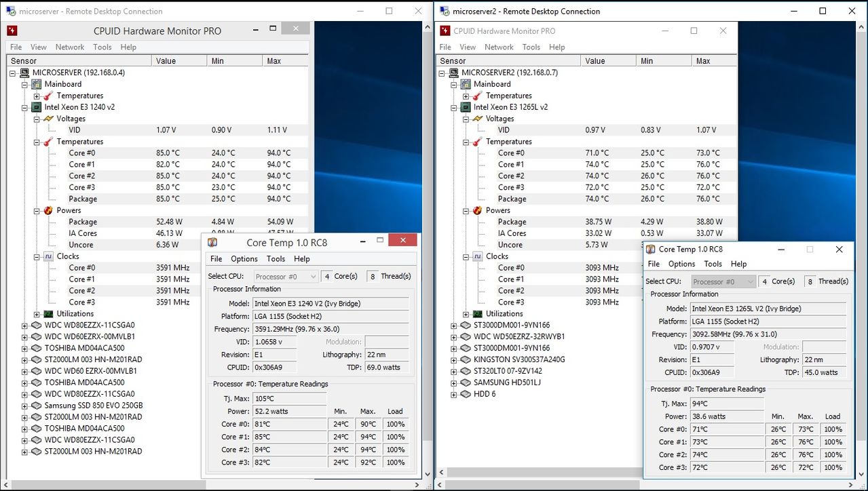Click the Mainboard icon under MICROSERVER2
This screenshot has height=491, width=868.
click(466, 84)
